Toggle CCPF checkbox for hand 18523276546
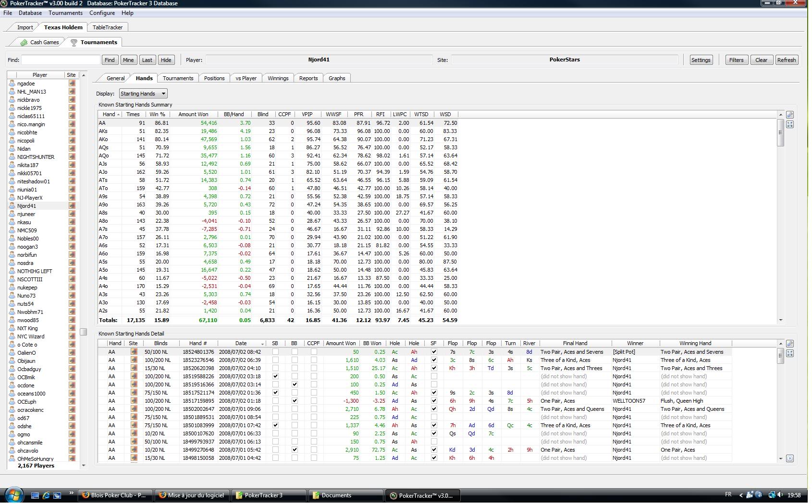Screen dimensions: 812x504 pyautogui.click(x=314, y=360)
